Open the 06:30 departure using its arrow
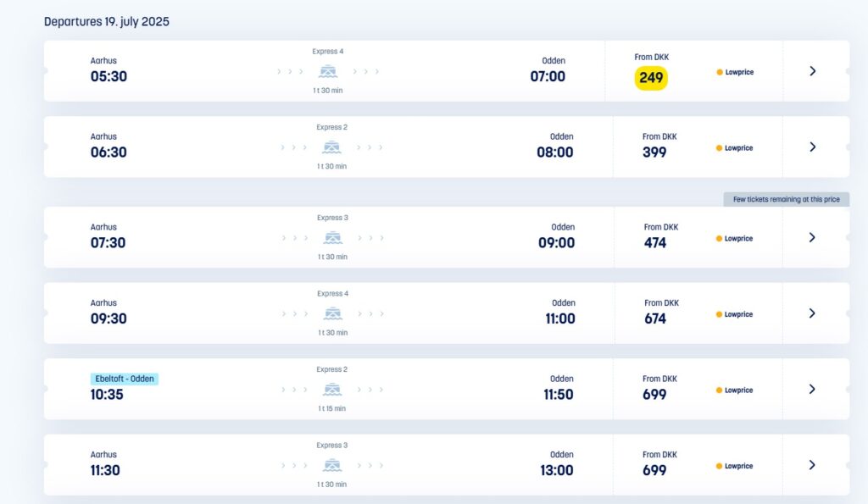Screen dimensions: 868x504 click(813, 147)
